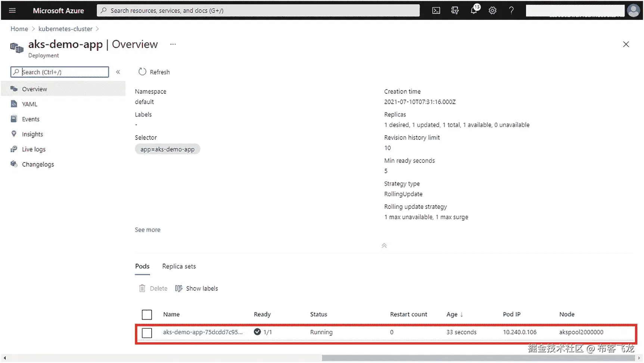The height and width of the screenshot is (363, 644).
Task: Select all pods with the header checkbox
Action: 147,315
